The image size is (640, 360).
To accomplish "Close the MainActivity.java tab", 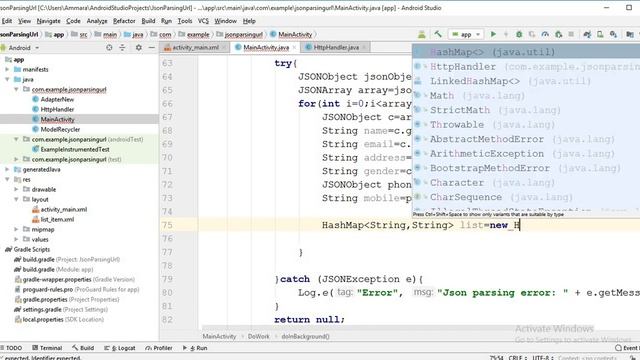I will (294, 47).
